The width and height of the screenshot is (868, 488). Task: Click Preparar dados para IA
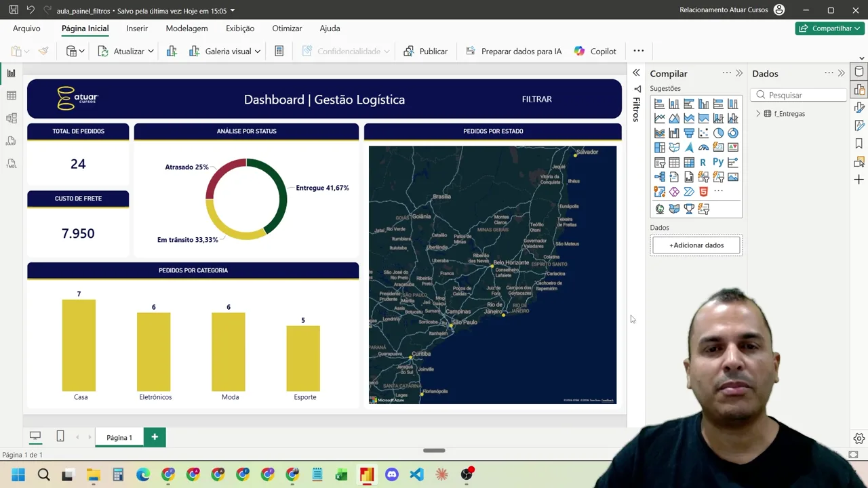[x=513, y=52]
